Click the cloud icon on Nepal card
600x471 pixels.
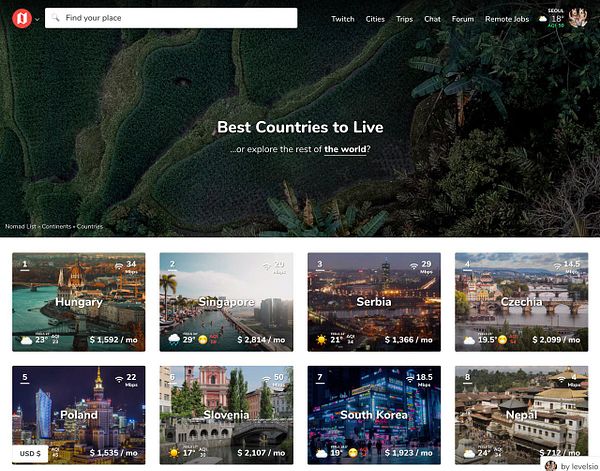pos(469,454)
